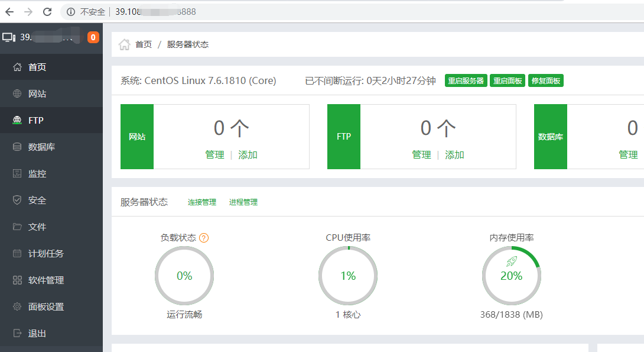Screen dimensions: 644x352
Task: Go back using browser back arrow
Action: tap(9, 11)
